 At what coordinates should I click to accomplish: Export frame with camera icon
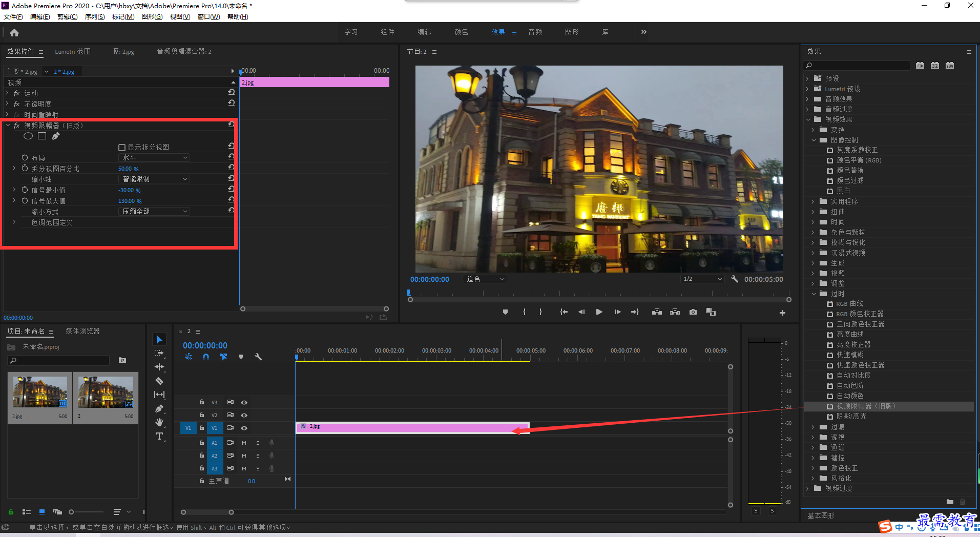coord(693,312)
